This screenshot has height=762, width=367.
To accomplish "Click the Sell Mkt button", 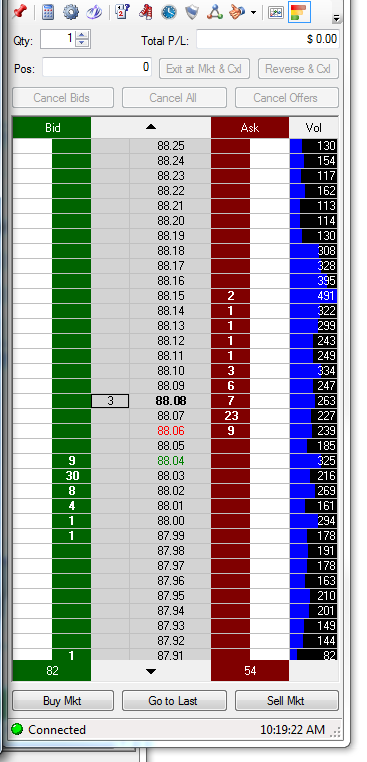I will point(287,701).
